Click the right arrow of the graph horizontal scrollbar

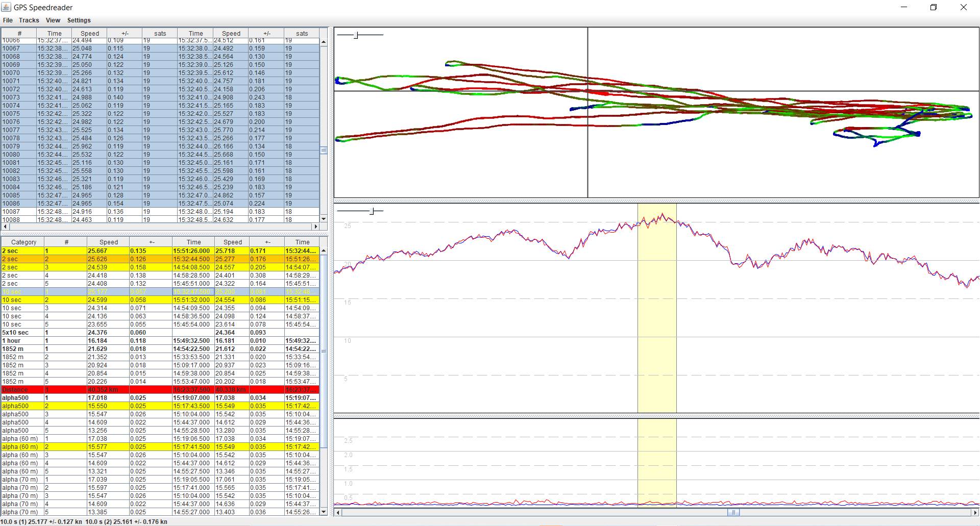(975, 512)
